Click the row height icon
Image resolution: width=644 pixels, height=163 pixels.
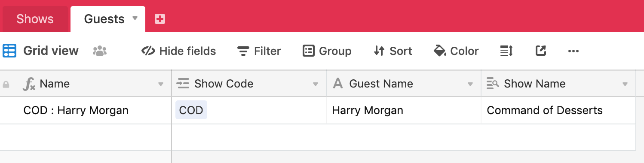coord(506,51)
